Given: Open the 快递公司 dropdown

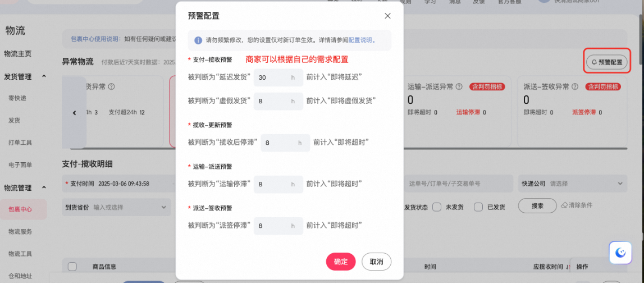Looking at the screenshot, I should pos(573,184).
